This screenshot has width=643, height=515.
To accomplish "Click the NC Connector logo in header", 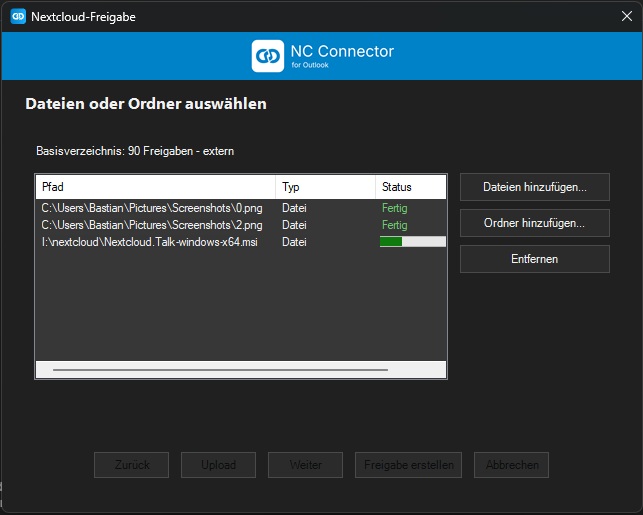I will [x=269, y=56].
